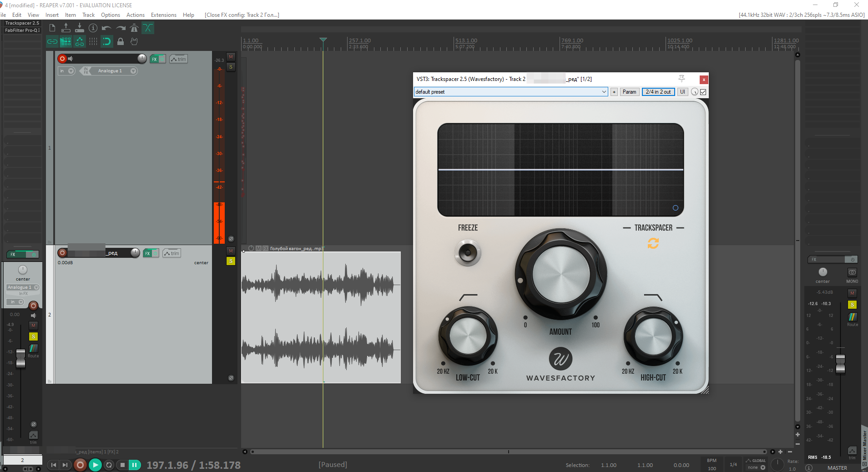This screenshot has height=472, width=868.
Task: Toggle master MONO button
Action: coord(852,272)
